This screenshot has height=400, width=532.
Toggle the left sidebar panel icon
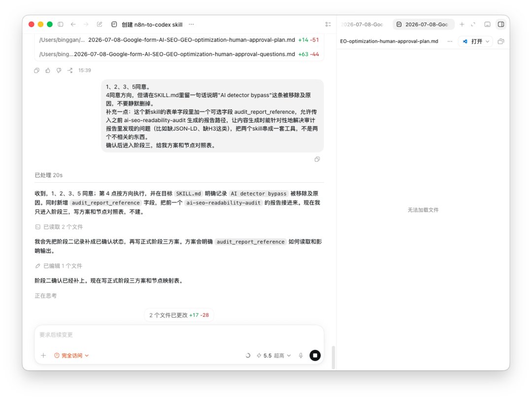coord(61,25)
